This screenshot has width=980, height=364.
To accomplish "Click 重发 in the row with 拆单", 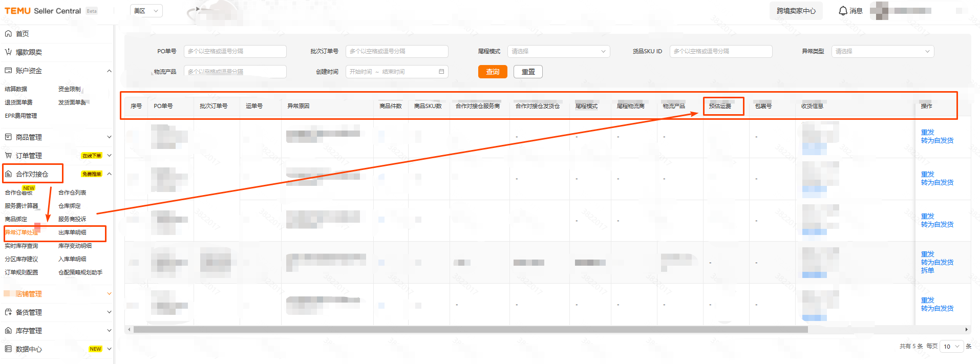I will (x=927, y=254).
